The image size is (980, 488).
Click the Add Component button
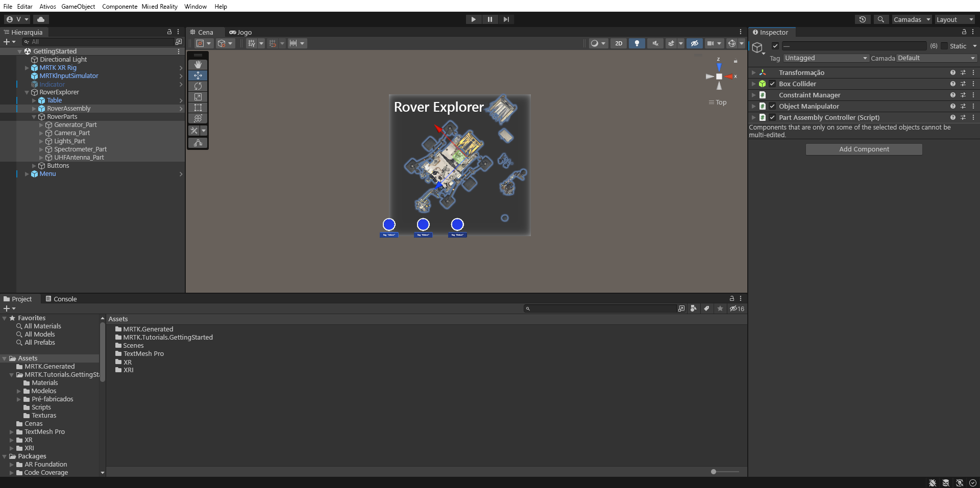point(864,149)
